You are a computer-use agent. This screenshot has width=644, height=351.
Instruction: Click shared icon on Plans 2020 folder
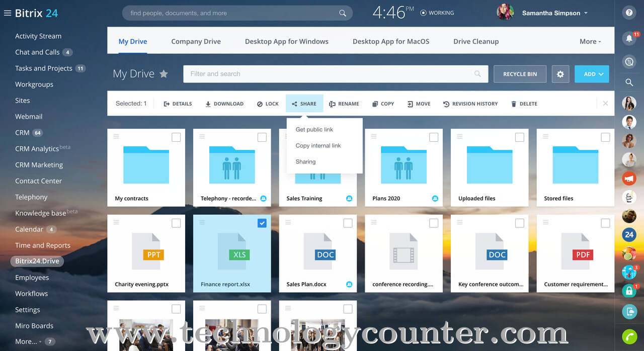pos(435,198)
